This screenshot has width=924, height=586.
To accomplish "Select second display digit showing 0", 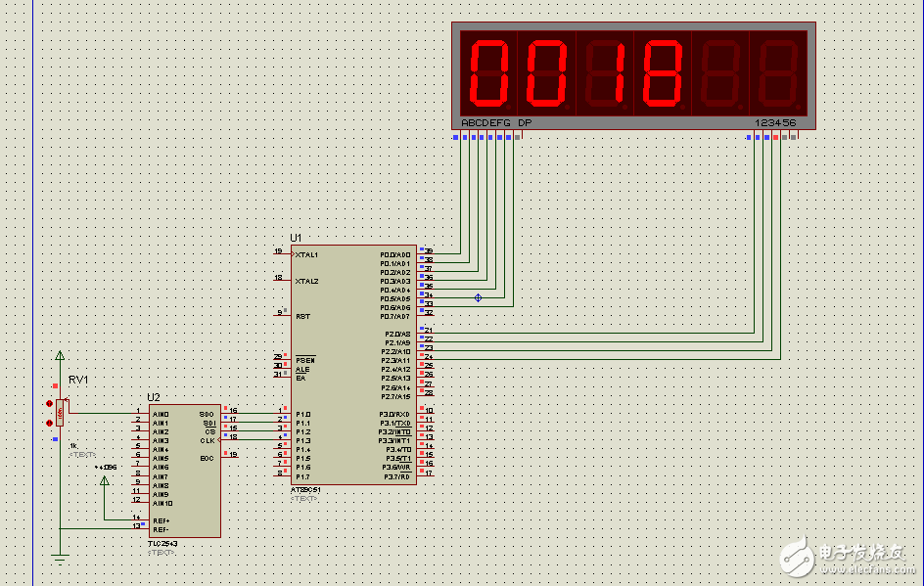I will point(545,73).
